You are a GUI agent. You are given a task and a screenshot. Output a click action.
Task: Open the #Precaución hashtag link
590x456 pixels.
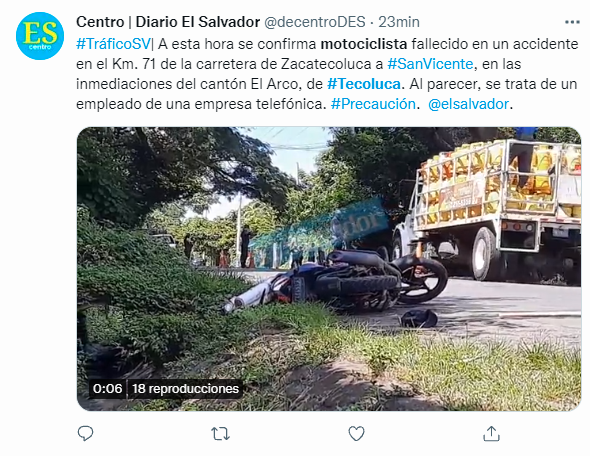[373, 104]
